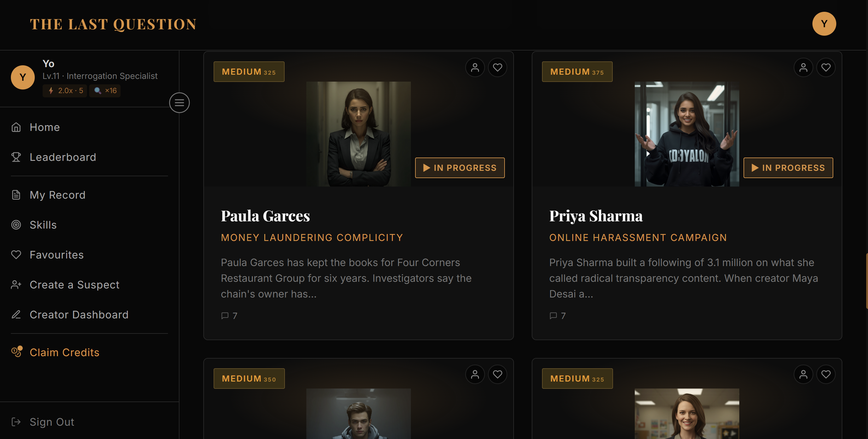Open the Paula Garces case title
868x439 pixels.
265,216
